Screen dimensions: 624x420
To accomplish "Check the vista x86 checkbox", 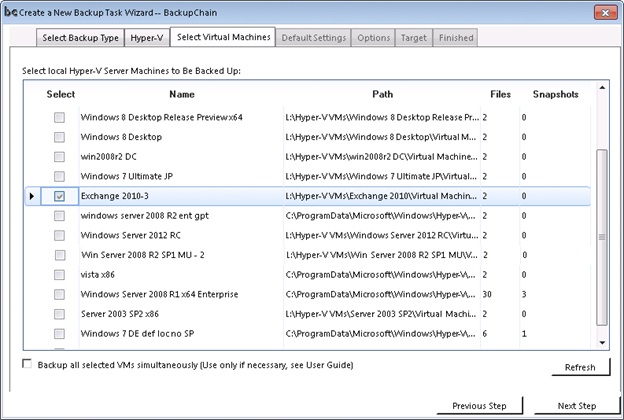I will point(59,275).
